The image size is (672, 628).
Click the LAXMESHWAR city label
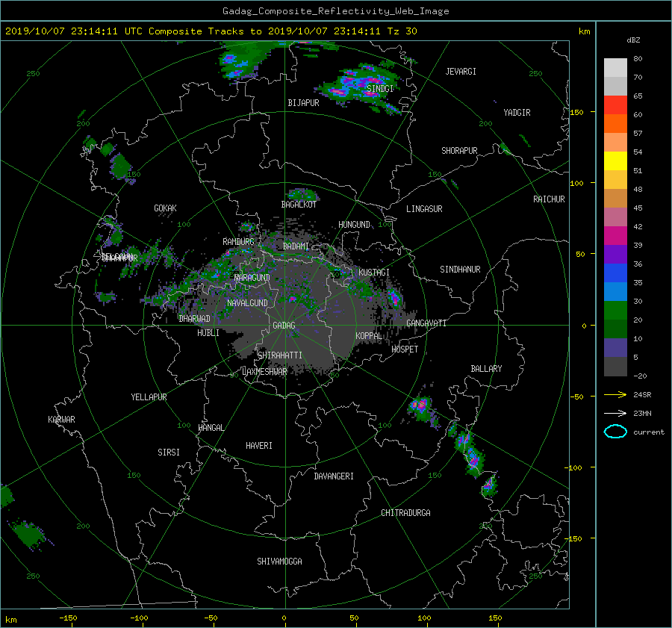point(264,372)
